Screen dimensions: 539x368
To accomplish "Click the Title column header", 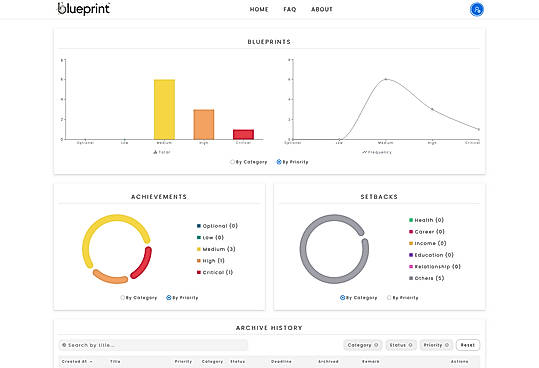I will click(115, 361).
